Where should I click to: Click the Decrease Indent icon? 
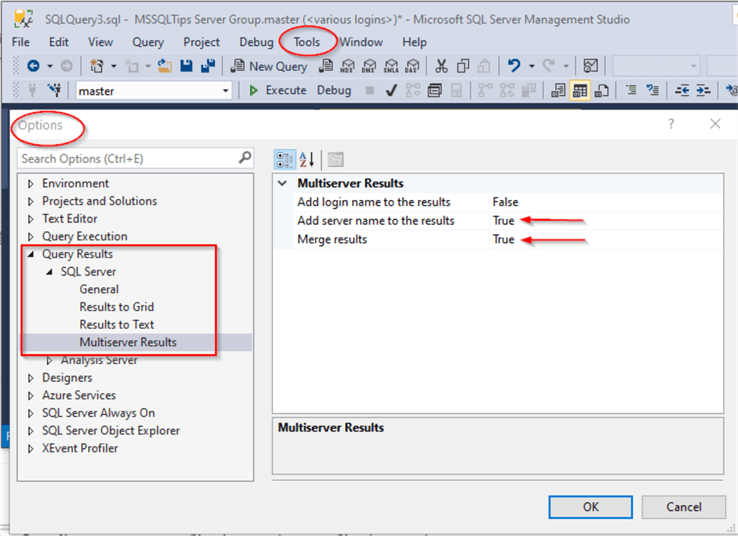pyautogui.click(x=682, y=90)
